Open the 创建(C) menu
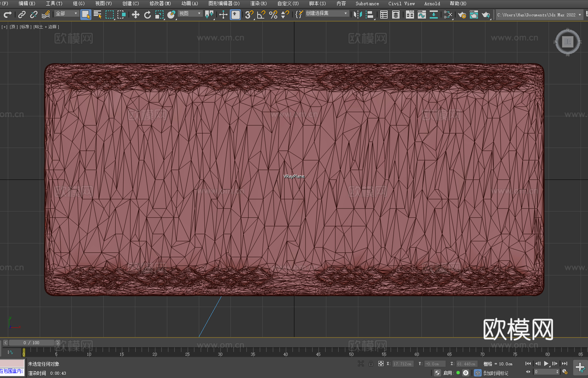The height and width of the screenshot is (378, 588). tap(130, 3)
